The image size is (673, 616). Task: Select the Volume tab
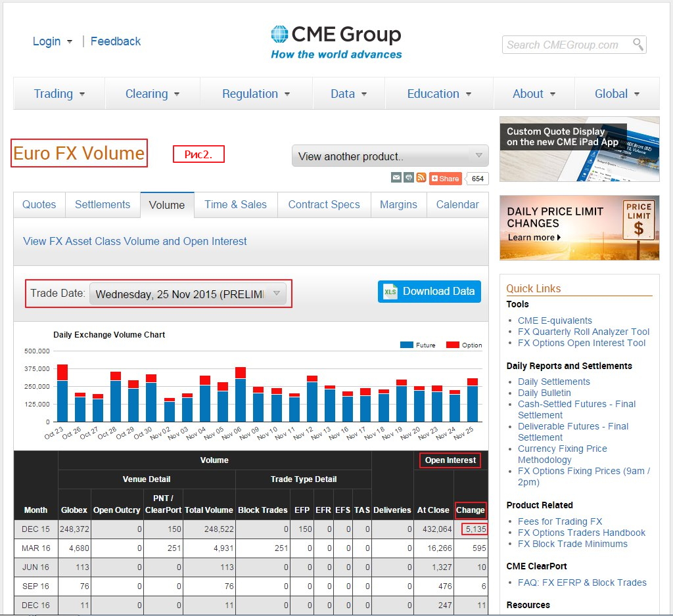coord(167,205)
